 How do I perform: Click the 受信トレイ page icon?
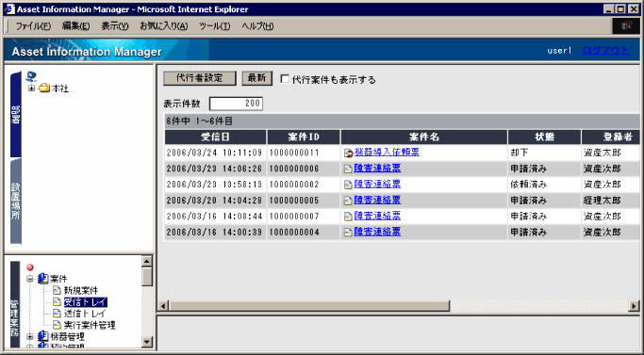(58, 302)
